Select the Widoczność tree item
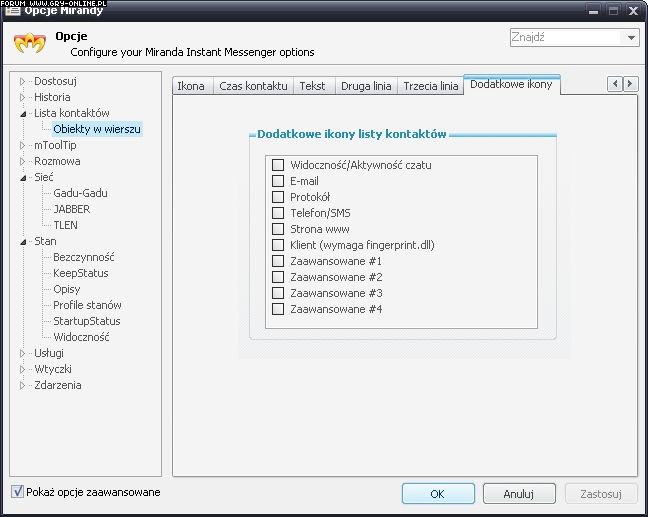The image size is (648, 517). pos(81,337)
